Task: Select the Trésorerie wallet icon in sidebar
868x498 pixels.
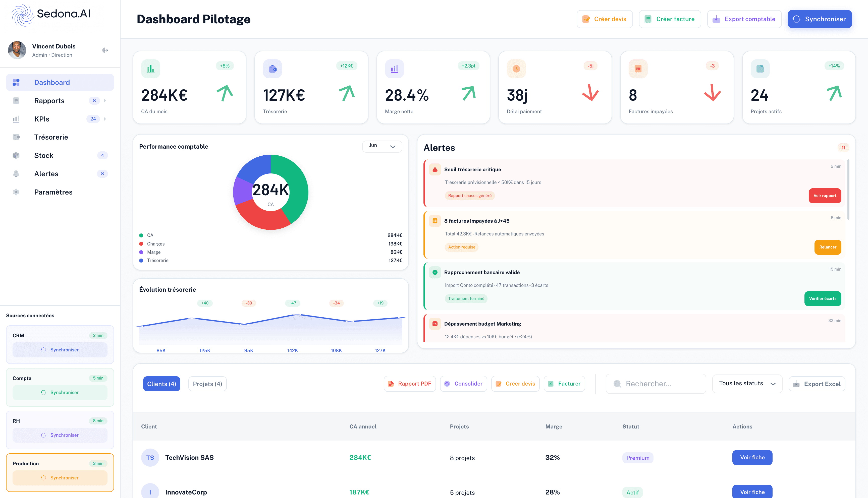Action: [16, 137]
